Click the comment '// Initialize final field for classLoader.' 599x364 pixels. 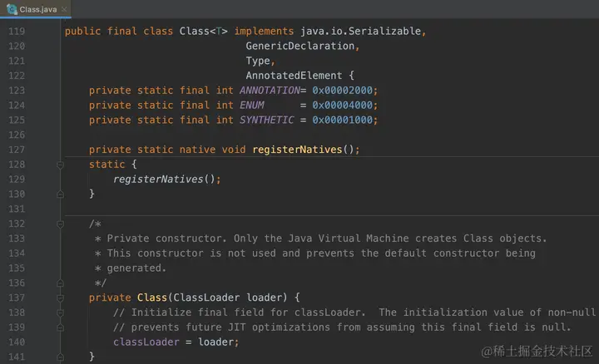click(x=239, y=312)
